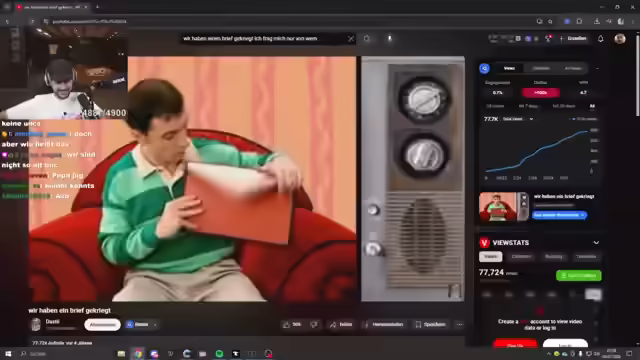The width and height of the screenshot is (640, 360).
Task: Bookmark the page with star icon
Action: click(550, 21)
